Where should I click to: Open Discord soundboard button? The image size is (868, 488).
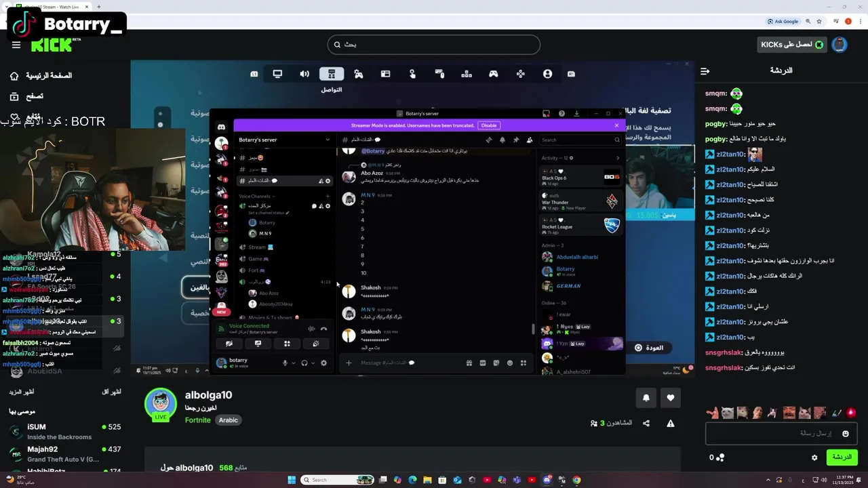click(316, 344)
